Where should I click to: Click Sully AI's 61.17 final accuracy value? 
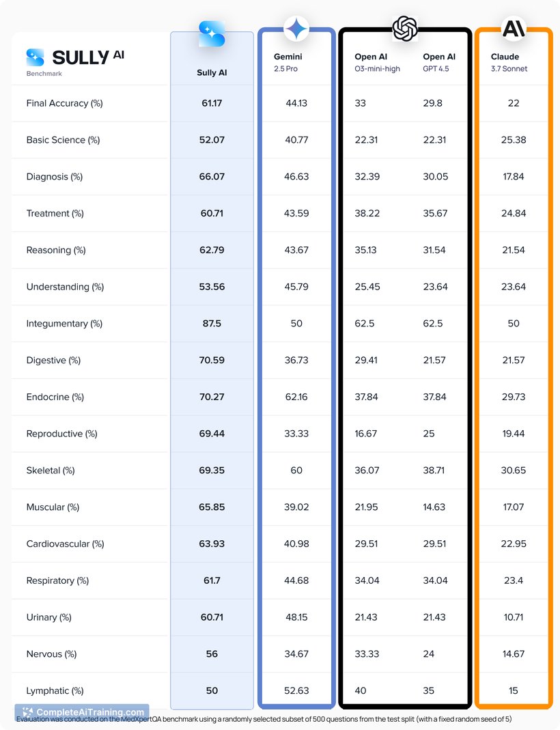coord(212,103)
